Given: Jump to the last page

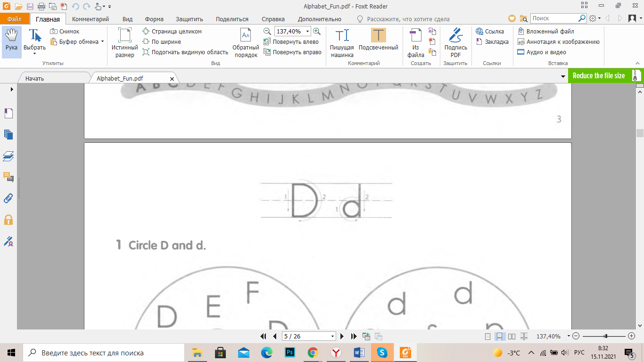Looking at the screenshot, I should point(354,336).
